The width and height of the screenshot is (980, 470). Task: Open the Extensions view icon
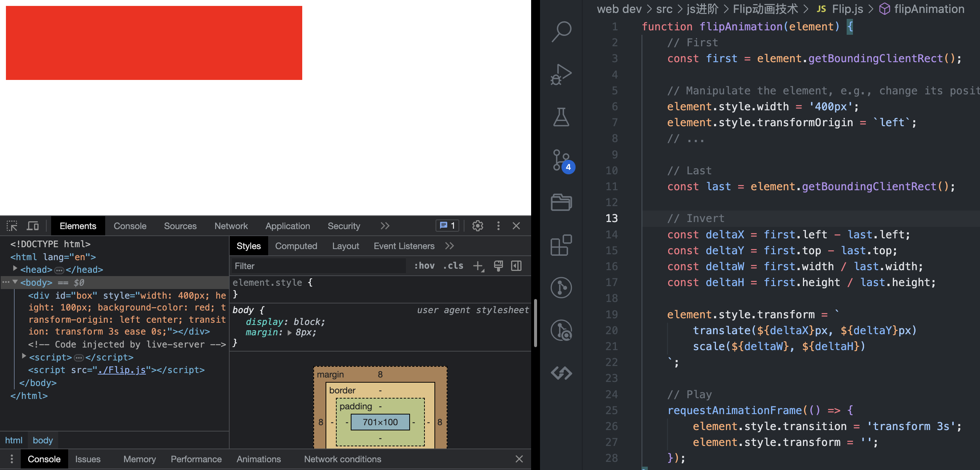[561, 245]
